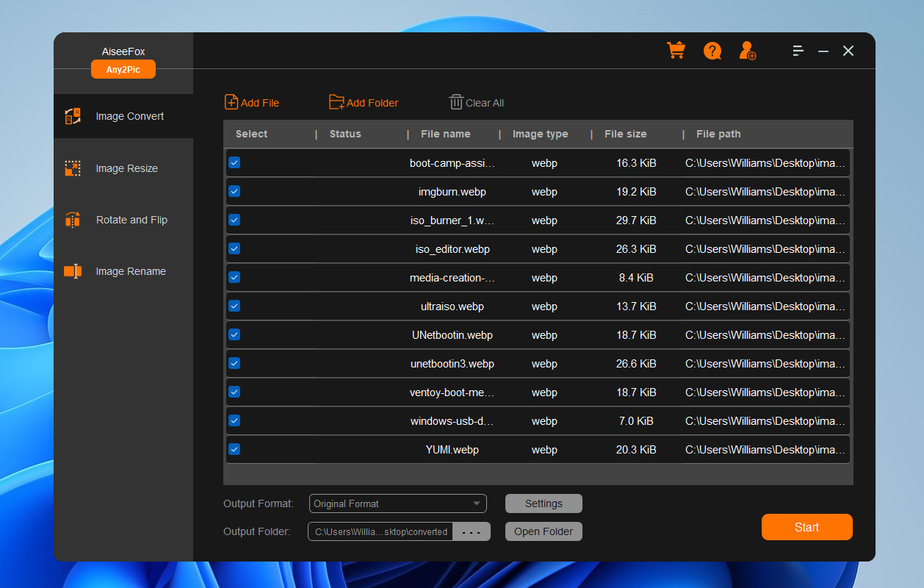Click the Image type column header
This screenshot has width=924, height=588.
tap(540, 134)
